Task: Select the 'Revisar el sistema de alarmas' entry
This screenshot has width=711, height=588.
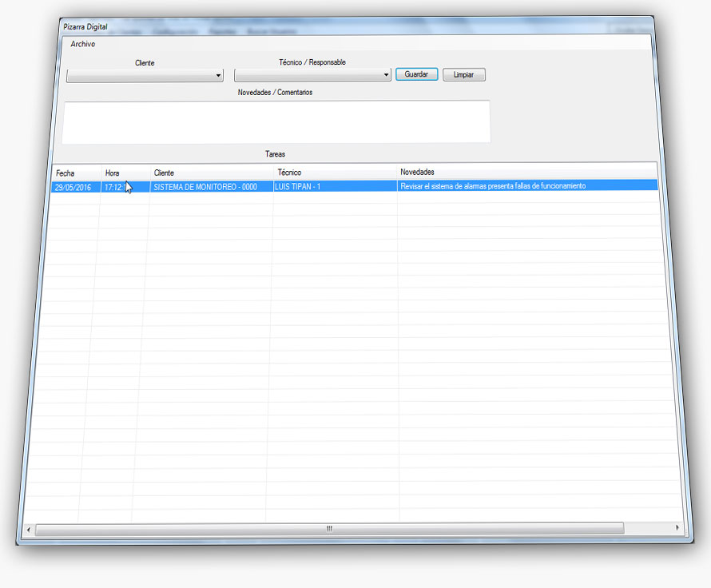Action: pos(493,186)
